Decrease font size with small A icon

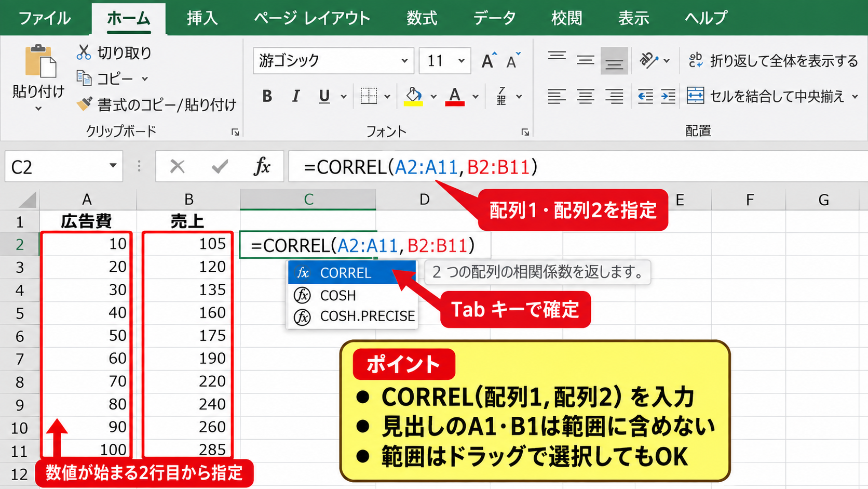click(513, 61)
